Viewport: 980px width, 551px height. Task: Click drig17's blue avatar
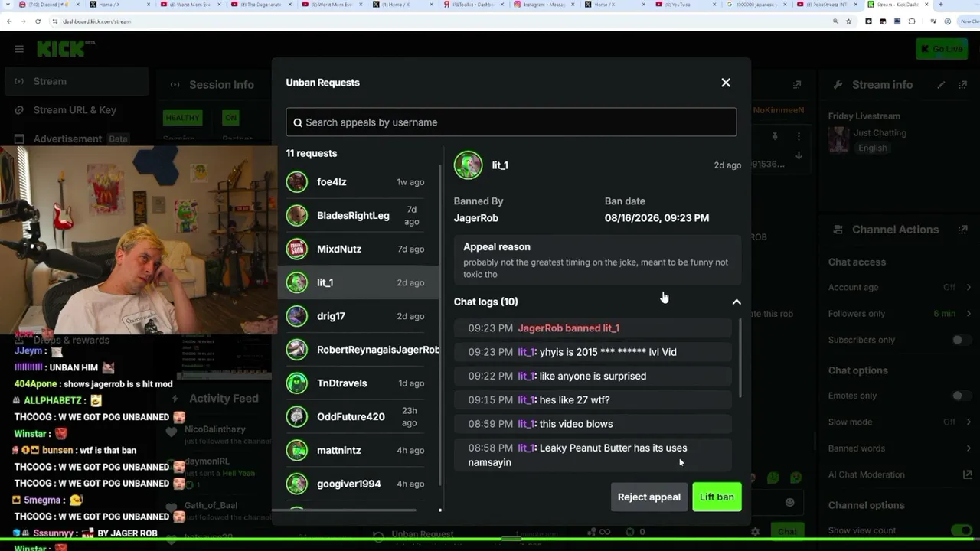pyautogui.click(x=297, y=316)
